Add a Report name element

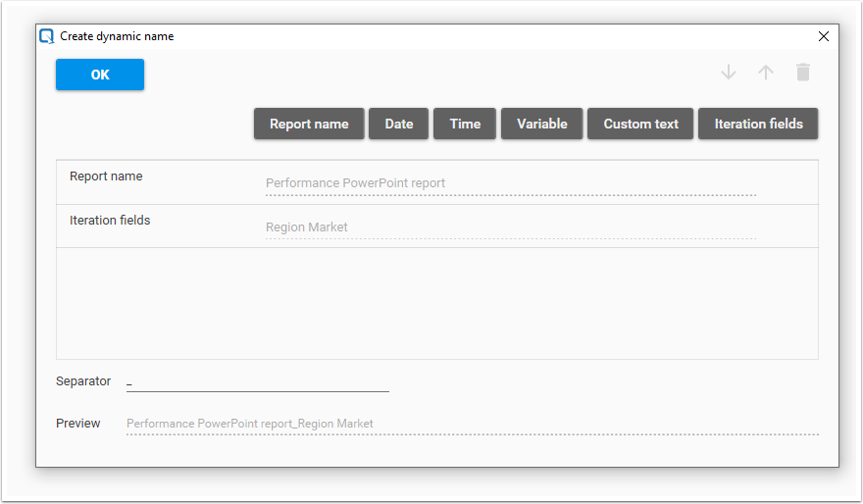coord(309,124)
